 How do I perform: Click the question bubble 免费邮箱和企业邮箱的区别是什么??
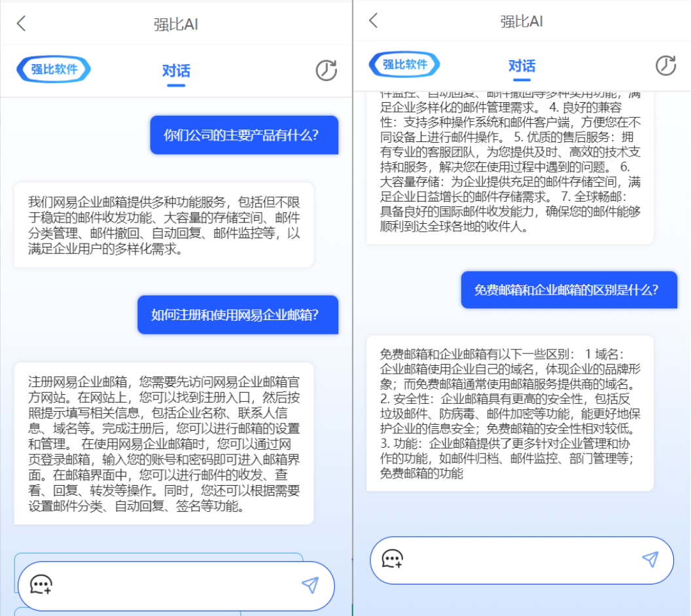click(569, 290)
